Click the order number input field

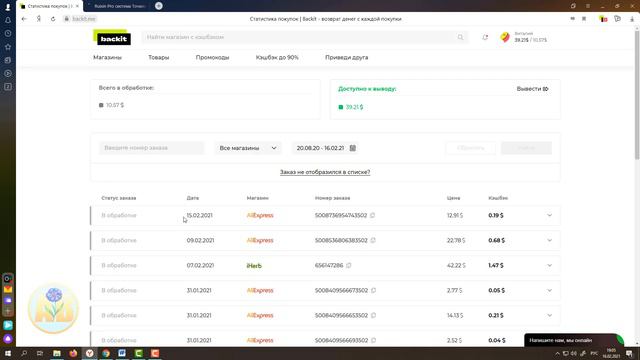151,148
